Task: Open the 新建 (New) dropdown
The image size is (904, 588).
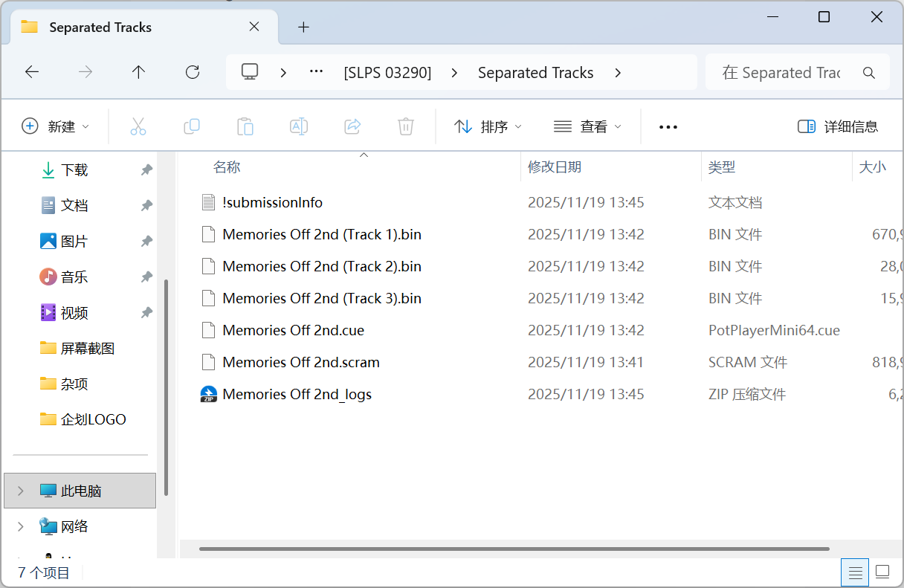Action: point(56,126)
